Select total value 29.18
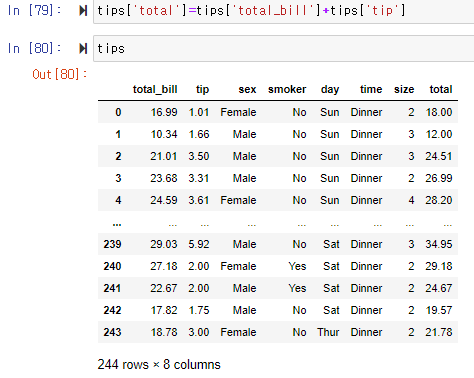Screen dimensions: 474x378 click(x=439, y=266)
